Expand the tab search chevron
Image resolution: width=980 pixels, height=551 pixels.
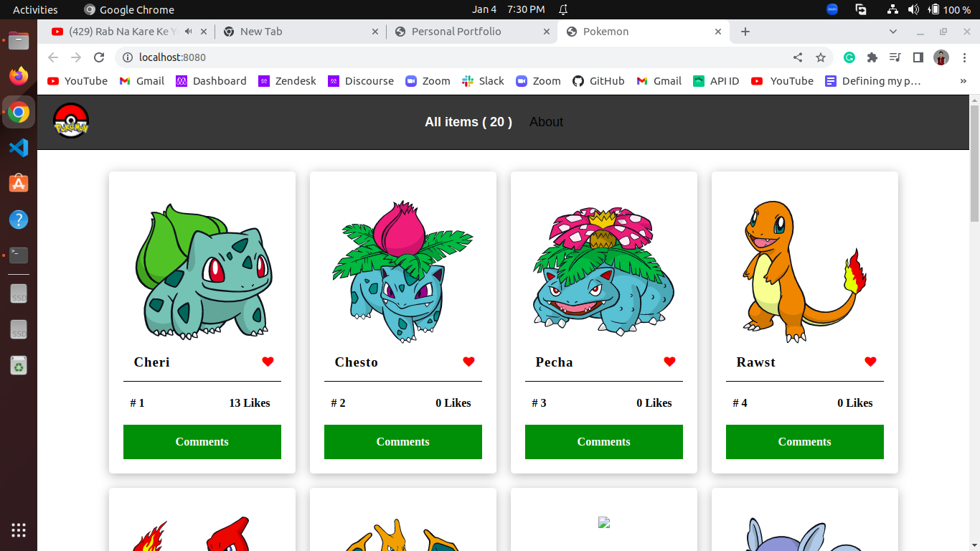point(893,32)
